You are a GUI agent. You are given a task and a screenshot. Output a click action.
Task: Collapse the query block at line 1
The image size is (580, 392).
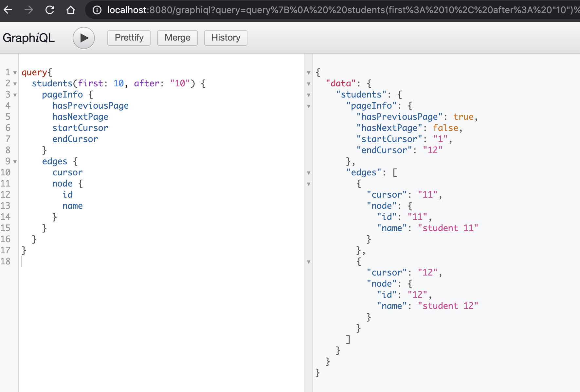(15, 73)
